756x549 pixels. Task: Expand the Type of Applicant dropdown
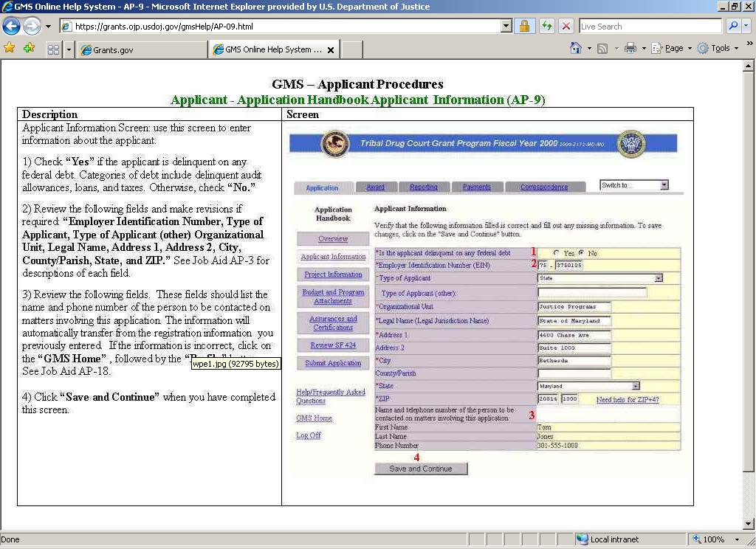(x=658, y=278)
